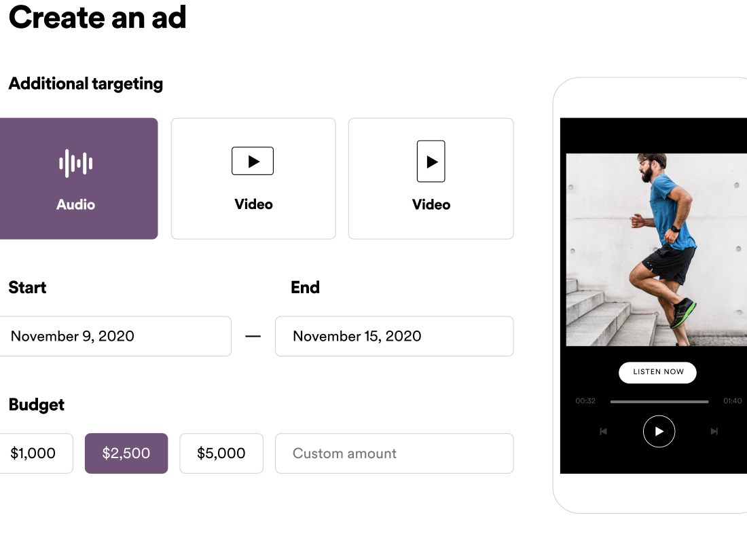Click the Additional targeting heading
This screenshot has height=560, width=747.
pos(86,84)
